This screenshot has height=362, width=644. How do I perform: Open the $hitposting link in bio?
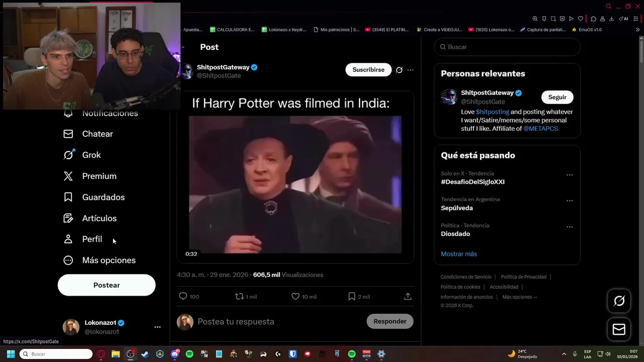point(493,112)
